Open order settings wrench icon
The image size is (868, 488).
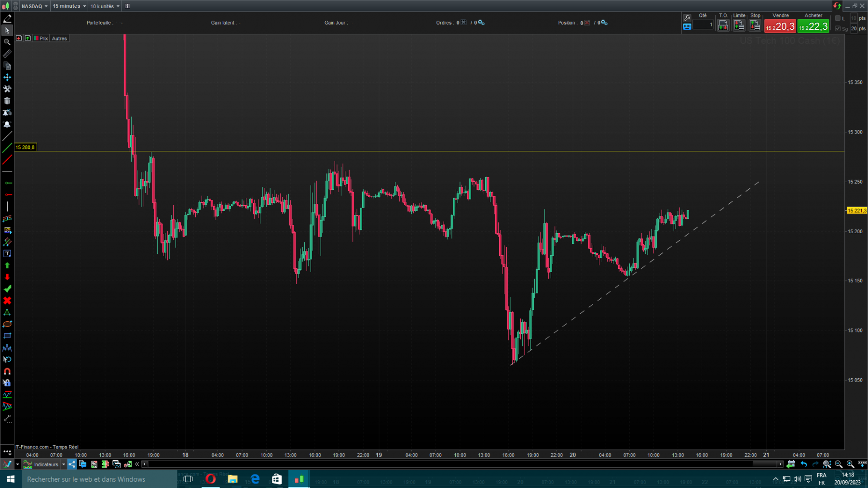tap(687, 18)
